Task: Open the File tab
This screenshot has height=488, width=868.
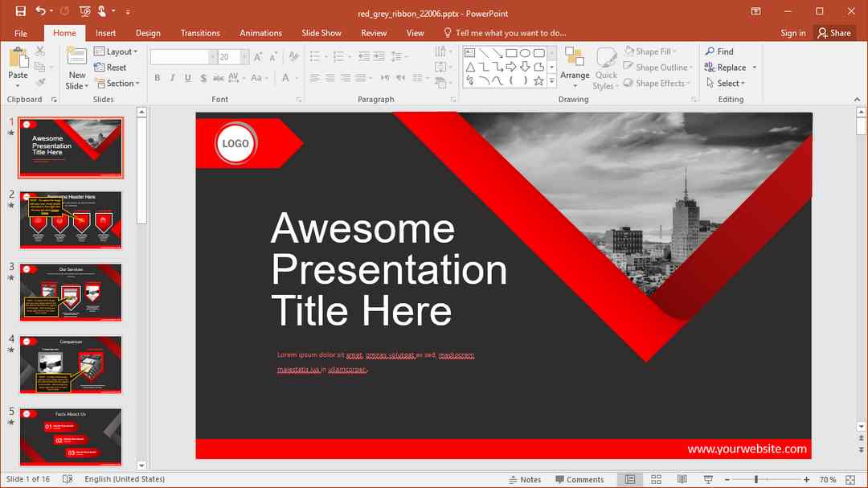Action: 20,33
